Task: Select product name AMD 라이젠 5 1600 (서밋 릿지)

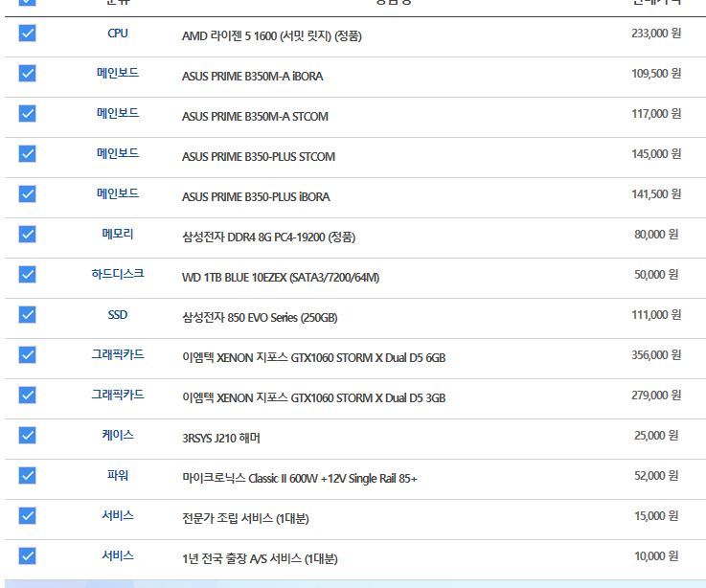Action: [272, 36]
